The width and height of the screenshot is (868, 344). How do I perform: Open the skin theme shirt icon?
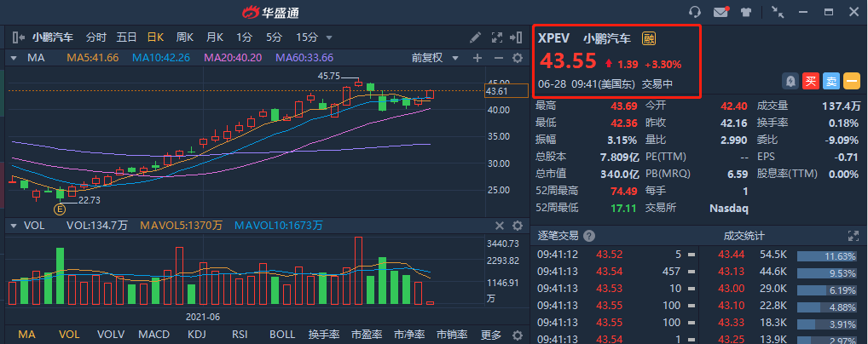746,12
